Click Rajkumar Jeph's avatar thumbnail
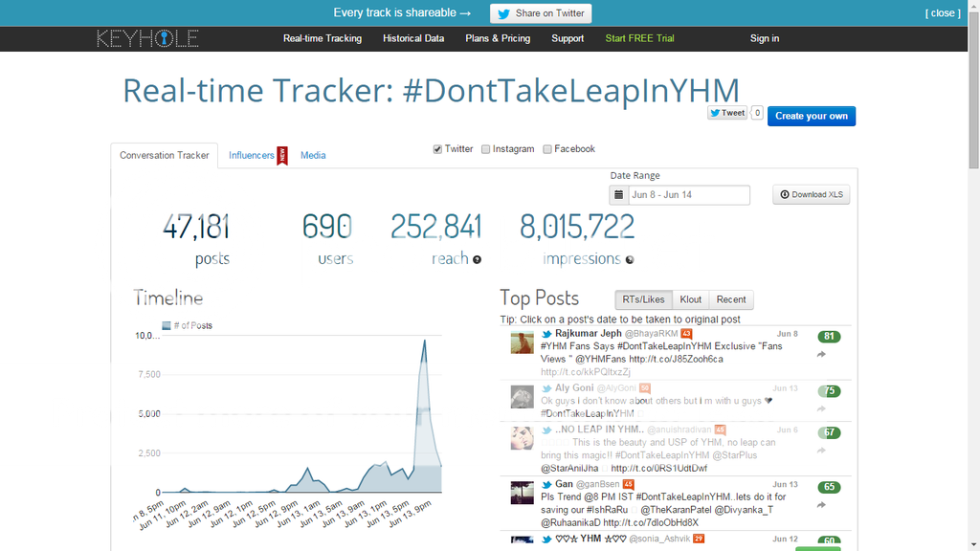 pos(522,343)
